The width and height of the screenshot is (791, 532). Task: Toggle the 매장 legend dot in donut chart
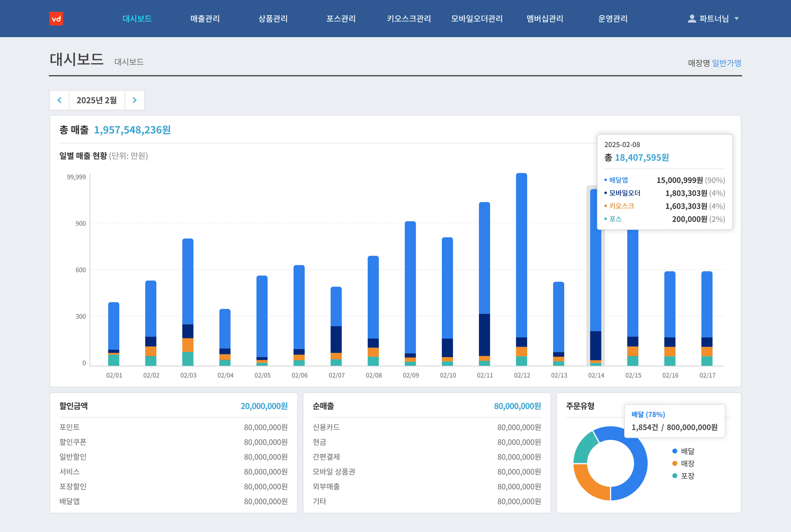point(675,463)
